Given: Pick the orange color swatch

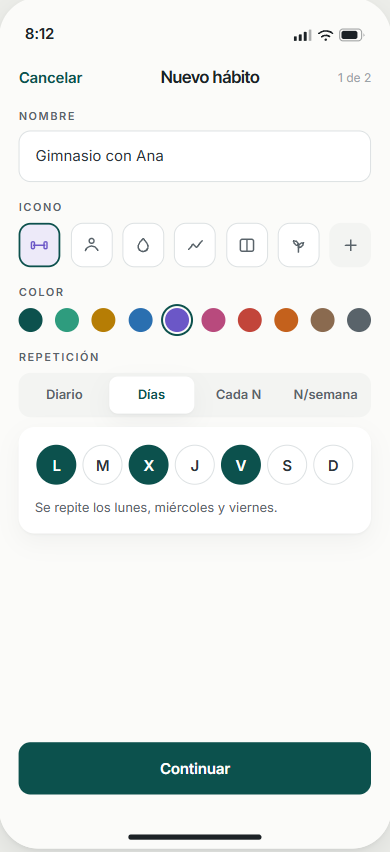Looking at the screenshot, I should coord(286,320).
